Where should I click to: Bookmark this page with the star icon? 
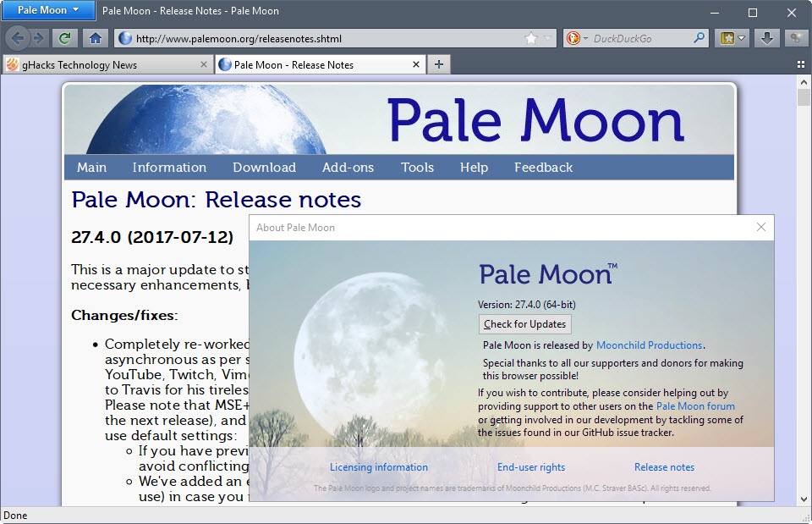click(531, 38)
